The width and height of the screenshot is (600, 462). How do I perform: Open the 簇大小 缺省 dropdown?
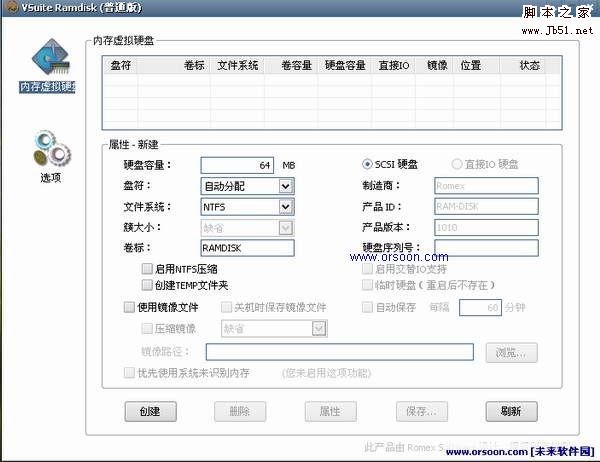tap(247, 228)
